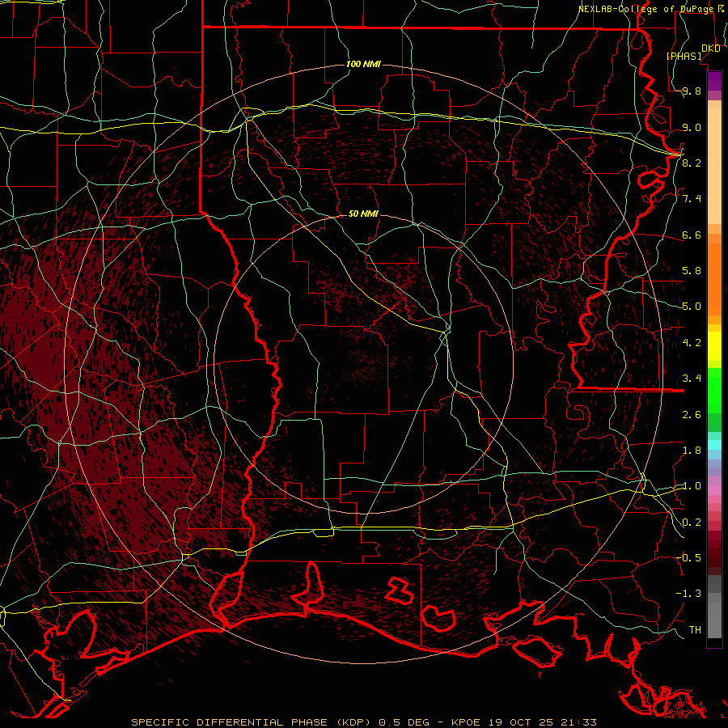Select the 0.2 scale value
728x728 pixels.
692,523
